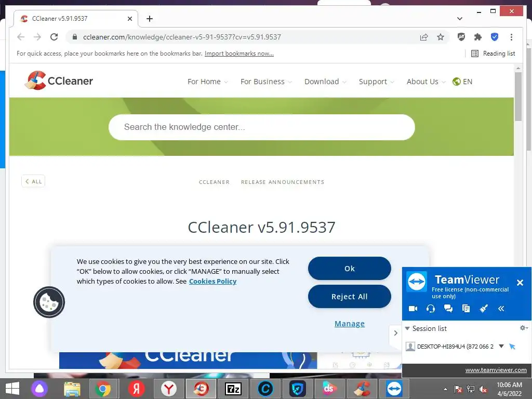
Task: Open the Reading list
Action: (494, 54)
